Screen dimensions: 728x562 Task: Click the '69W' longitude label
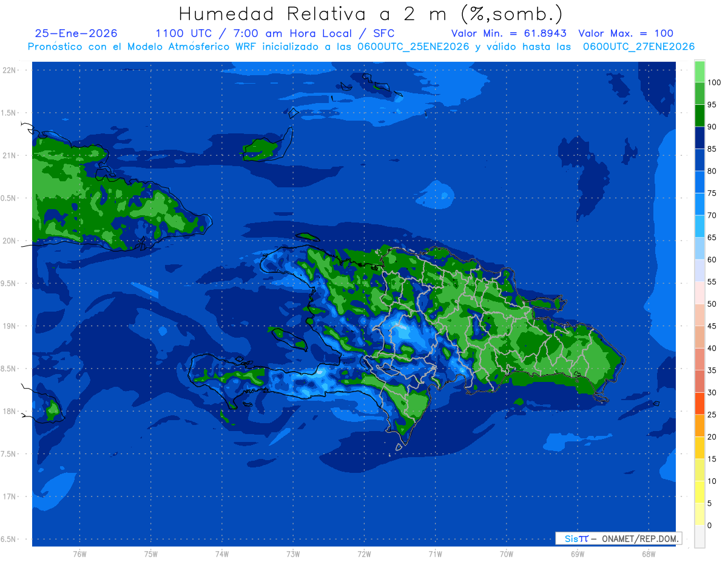pos(578,554)
